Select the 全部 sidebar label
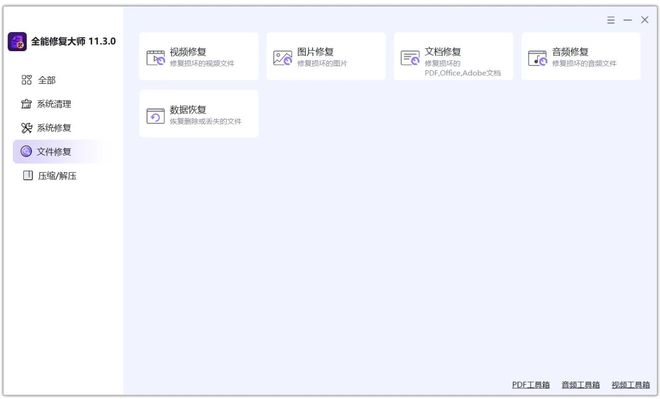Screen dimensions: 660x399 tap(47, 80)
